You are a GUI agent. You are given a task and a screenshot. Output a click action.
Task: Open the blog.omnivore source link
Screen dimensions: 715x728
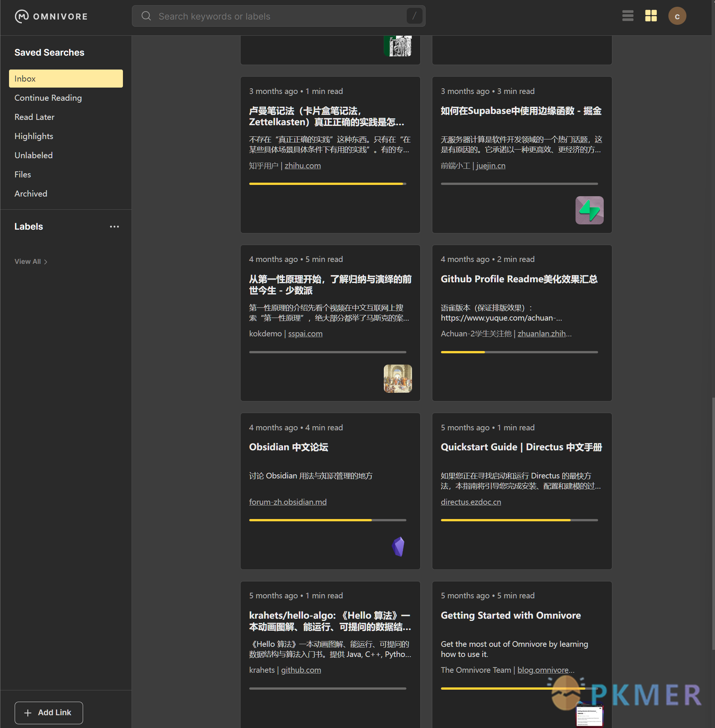pos(546,670)
